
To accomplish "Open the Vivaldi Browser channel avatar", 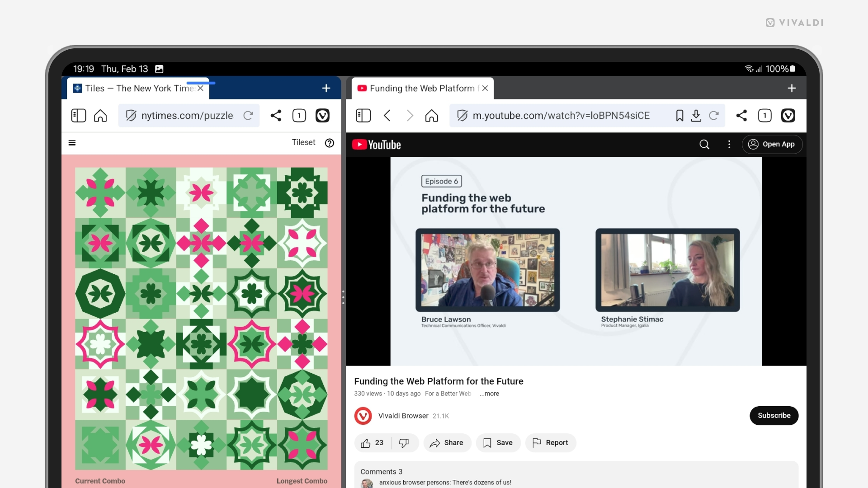I will (363, 416).
